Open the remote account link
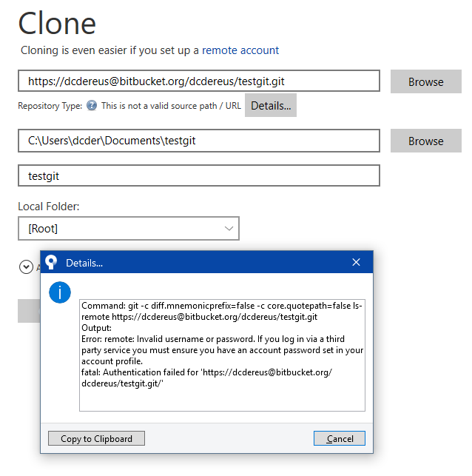Image resolution: width=472 pixels, height=476 pixels. (240, 50)
